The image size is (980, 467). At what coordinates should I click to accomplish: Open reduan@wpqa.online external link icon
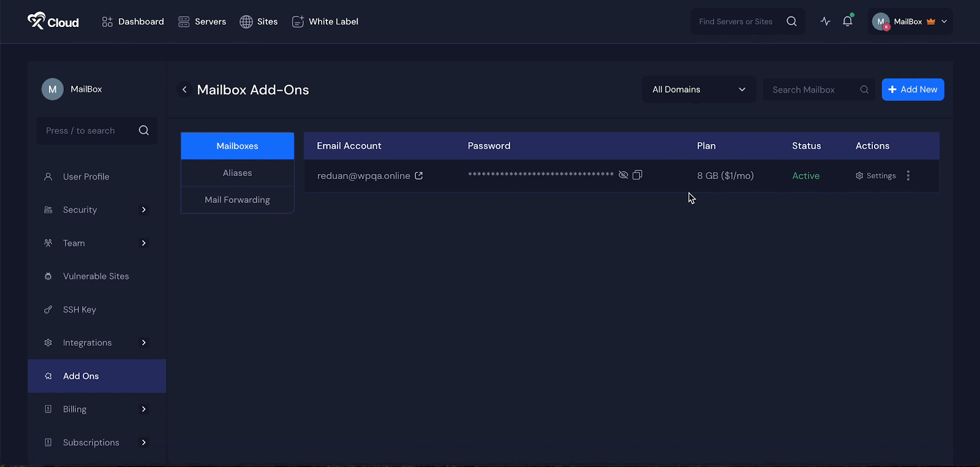point(419,176)
